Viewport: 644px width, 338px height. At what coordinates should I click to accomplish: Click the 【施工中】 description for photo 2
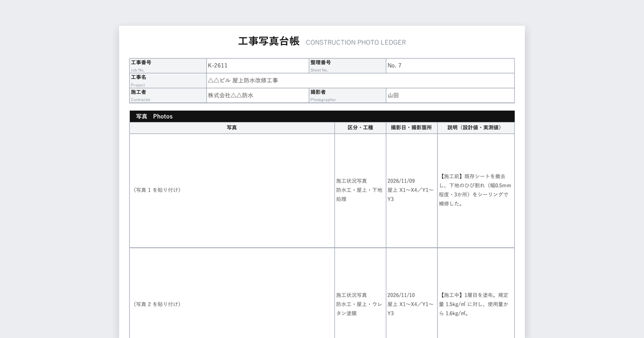pyautogui.click(x=474, y=304)
